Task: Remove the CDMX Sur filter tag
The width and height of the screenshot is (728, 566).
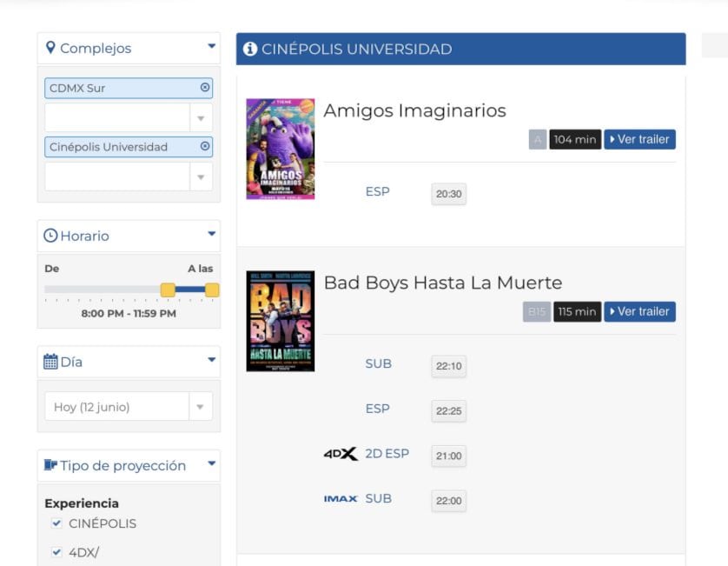Action: [x=205, y=88]
